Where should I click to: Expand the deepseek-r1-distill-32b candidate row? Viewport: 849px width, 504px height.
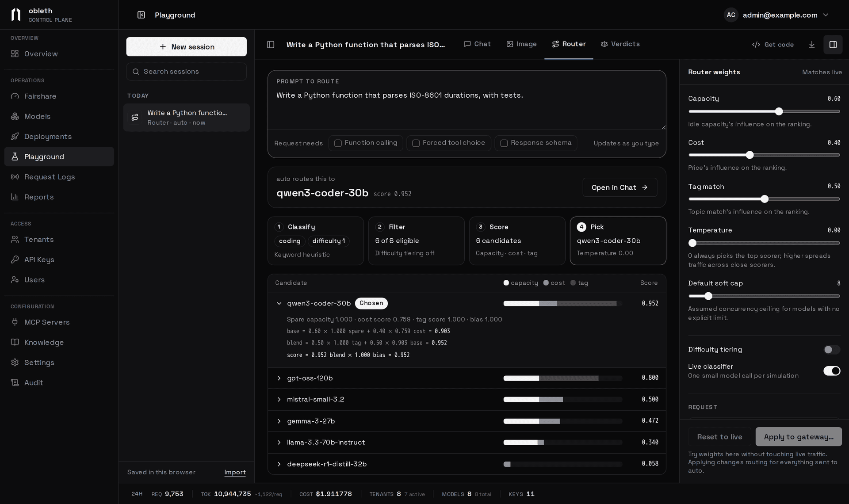[x=279, y=464]
